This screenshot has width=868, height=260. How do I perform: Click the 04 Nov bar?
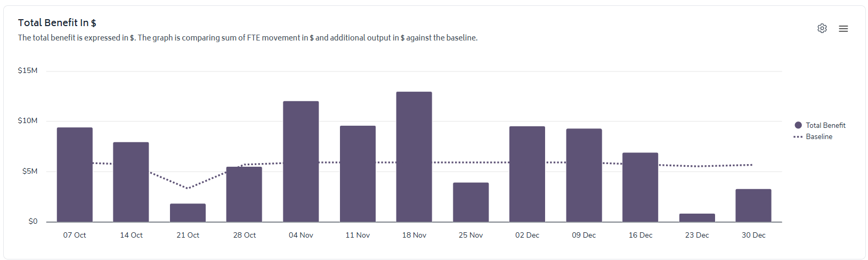(301, 161)
